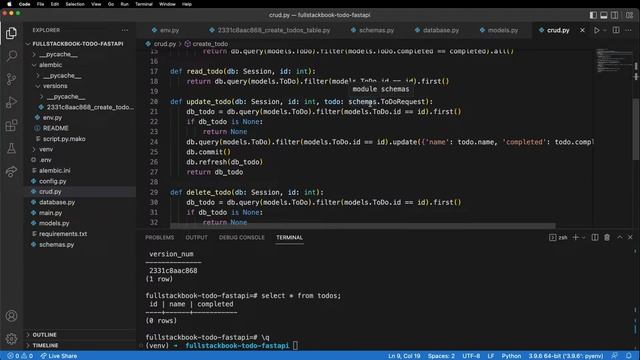Image resolution: width=640 pixels, height=360 pixels.
Task: Open the Live Share activity view
Action: 11,171
